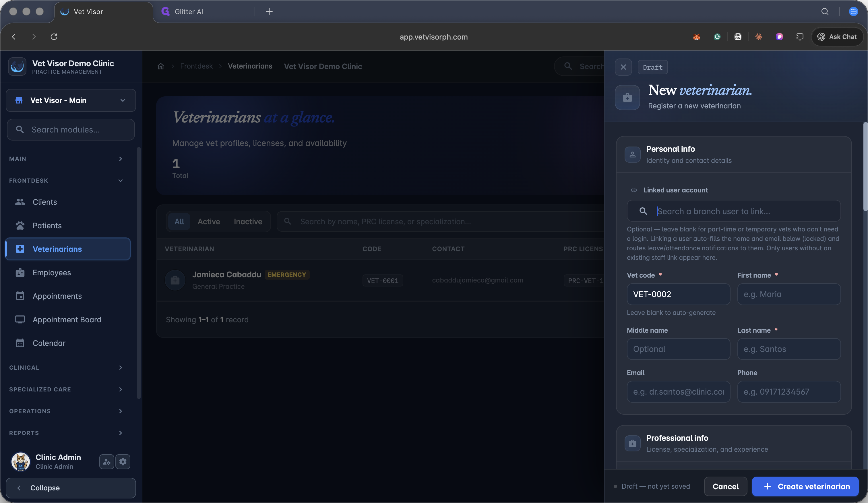This screenshot has width=868, height=503.
Task: Click the orange starburst extension icon
Action: point(758,37)
